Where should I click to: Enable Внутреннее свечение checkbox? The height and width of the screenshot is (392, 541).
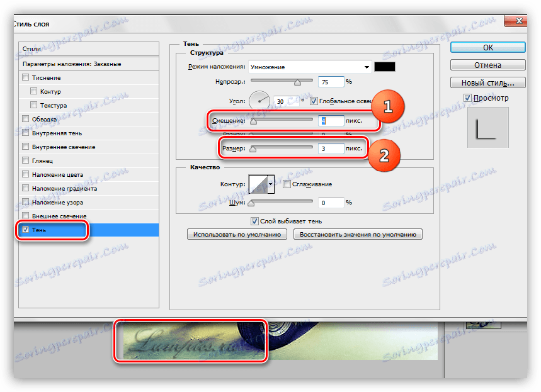point(25,147)
